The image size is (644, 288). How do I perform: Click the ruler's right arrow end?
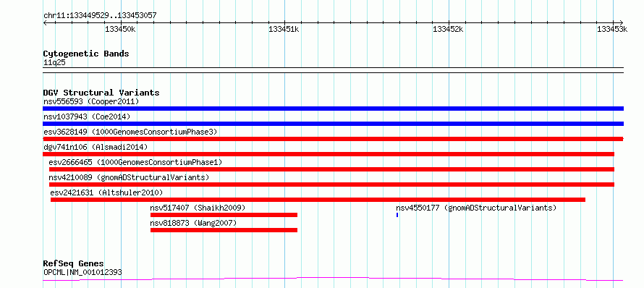(622, 22)
